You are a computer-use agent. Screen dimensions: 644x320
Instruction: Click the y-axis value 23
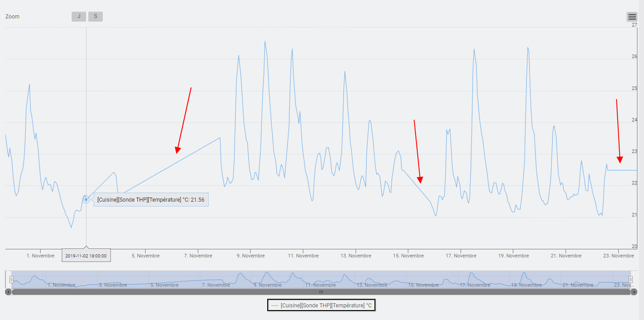point(634,152)
